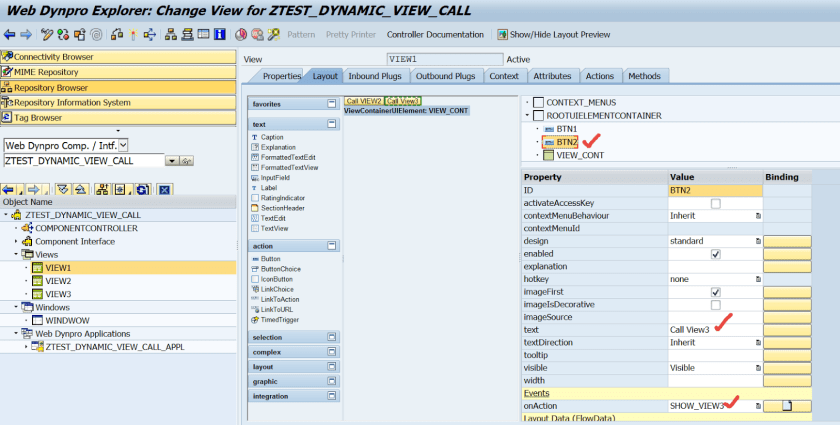The height and width of the screenshot is (425, 840).
Task: Open the Tag Browser
Action: click(x=118, y=117)
